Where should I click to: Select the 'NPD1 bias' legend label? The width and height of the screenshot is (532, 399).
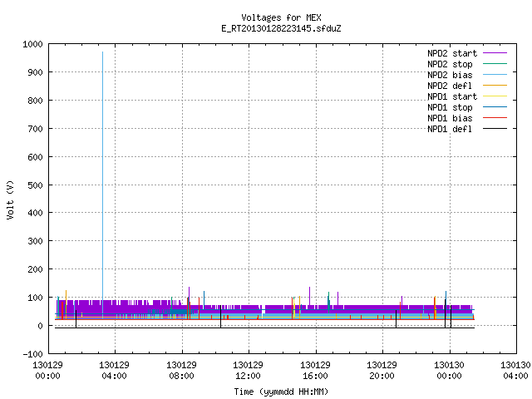tap(450, 118)
